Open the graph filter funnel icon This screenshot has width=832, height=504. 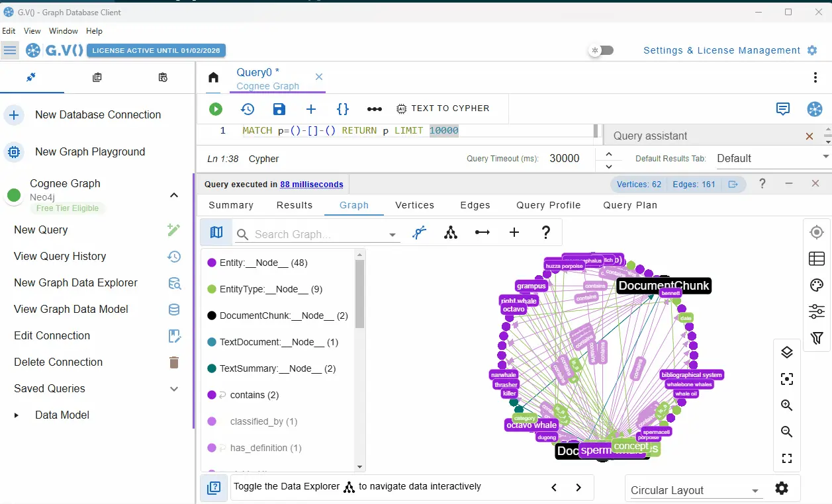[x=817, y=338]
